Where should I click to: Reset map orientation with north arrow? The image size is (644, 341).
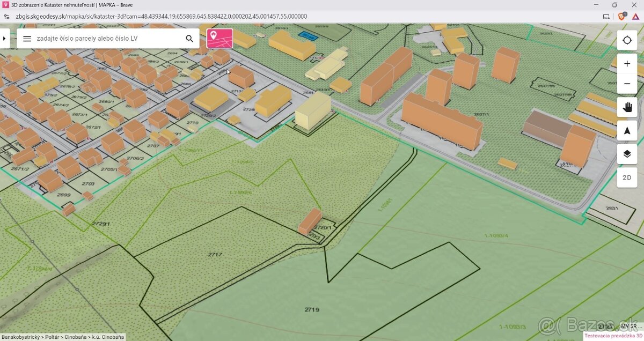click(627, 131)
